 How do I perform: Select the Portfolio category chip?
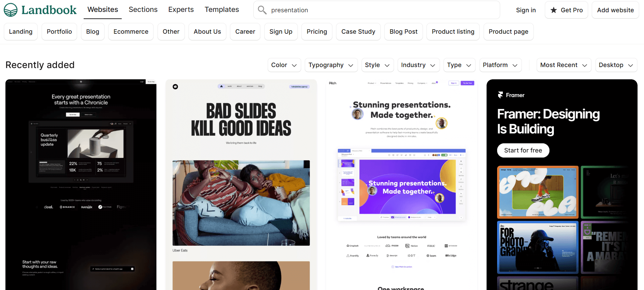pyautogui.click(x=60, y=32)
